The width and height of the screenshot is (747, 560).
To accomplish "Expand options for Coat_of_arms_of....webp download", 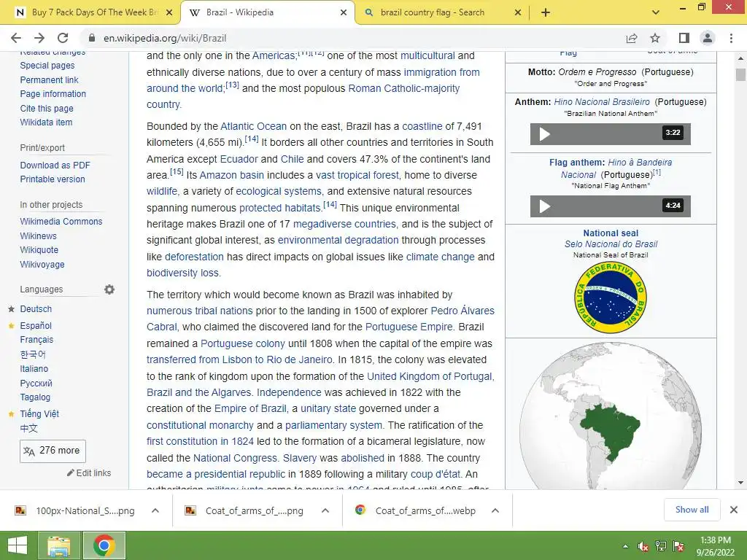I will point(495,510).
